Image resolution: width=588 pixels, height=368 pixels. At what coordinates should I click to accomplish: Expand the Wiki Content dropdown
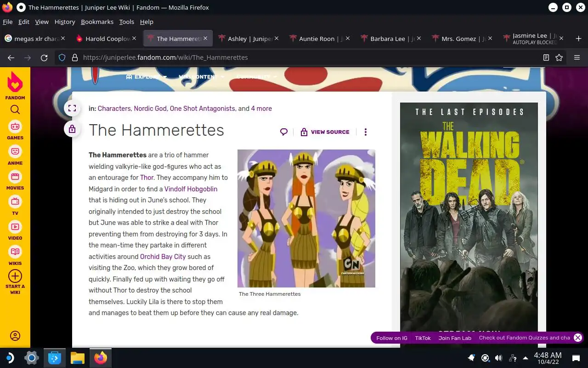pyautogui.click(x=201, y=77)
